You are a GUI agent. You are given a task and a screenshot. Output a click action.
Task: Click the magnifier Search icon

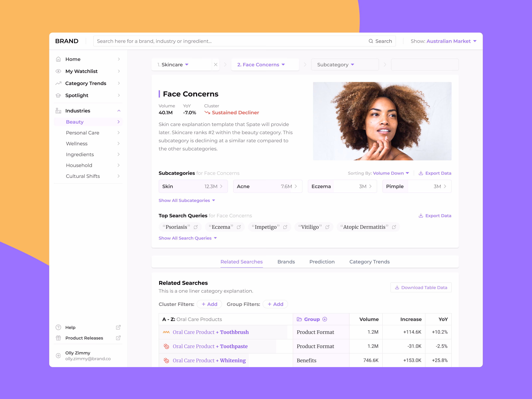coord(371,41)
